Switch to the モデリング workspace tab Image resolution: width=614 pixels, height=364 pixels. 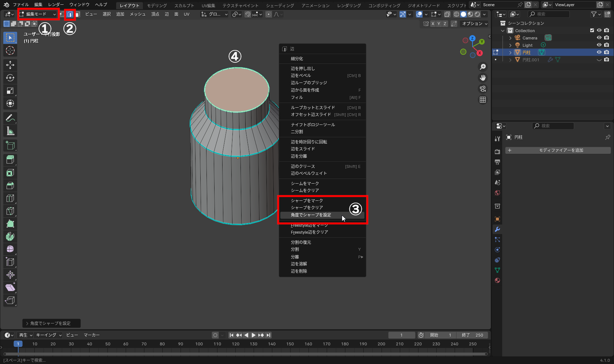tap(157, 5)
